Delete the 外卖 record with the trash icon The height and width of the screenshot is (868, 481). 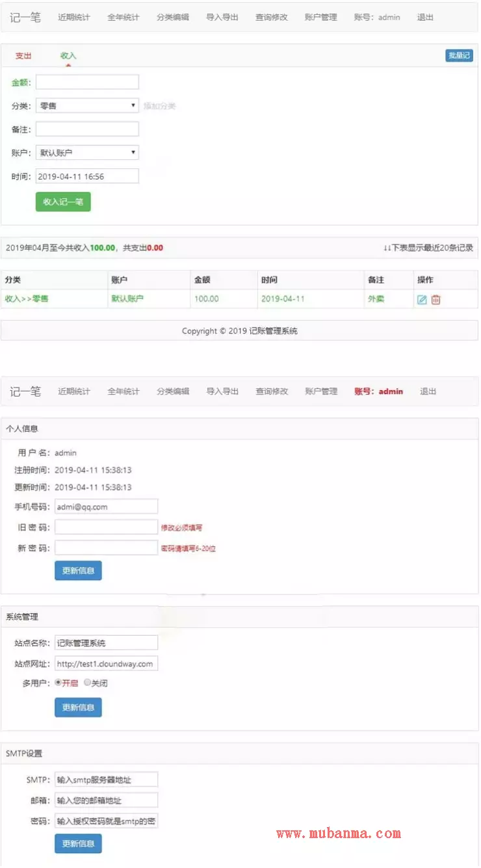(436, 300)
